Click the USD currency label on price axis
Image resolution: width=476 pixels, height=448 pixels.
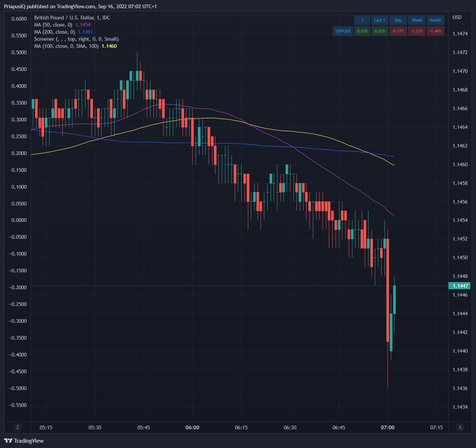point(457,17)
